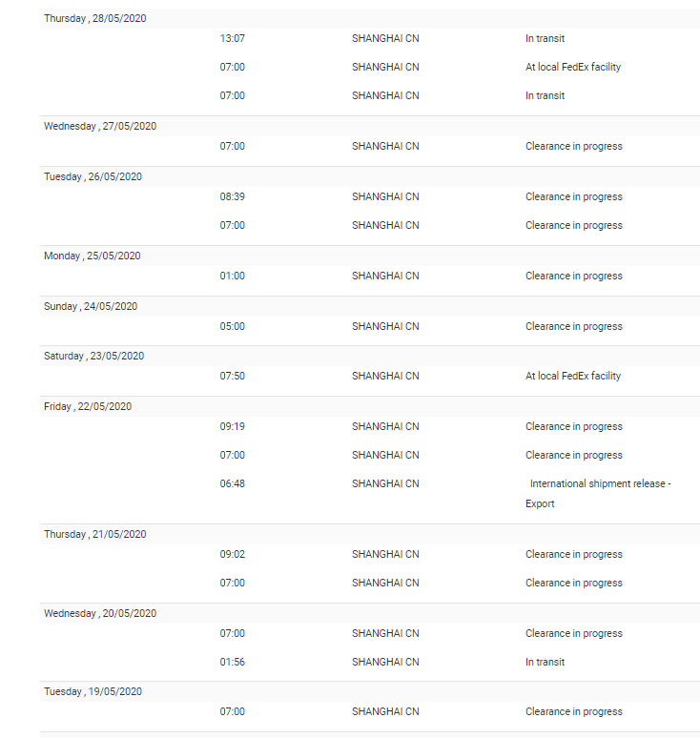
Task: Select the 05:00 time on Sunday
Action: click(233, 327)
